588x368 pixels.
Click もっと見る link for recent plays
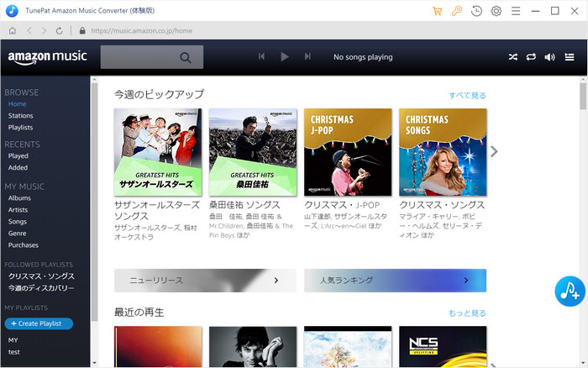click(x=467, y=313)
